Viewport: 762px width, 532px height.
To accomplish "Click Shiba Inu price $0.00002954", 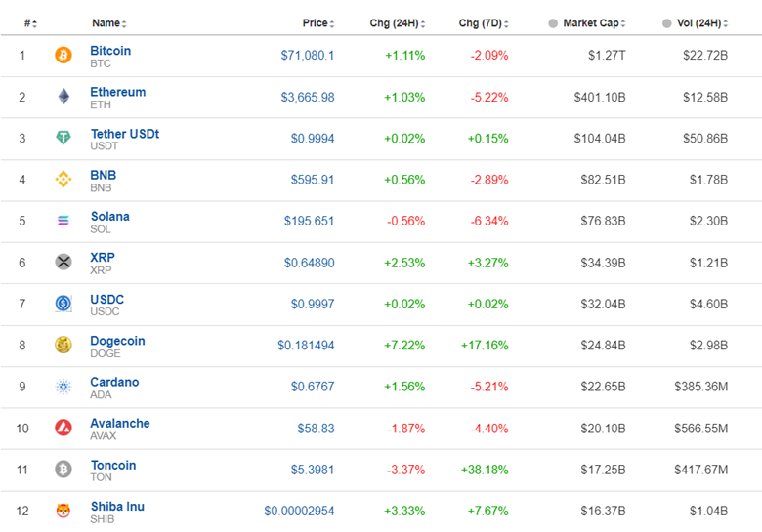I will point(299,511).
